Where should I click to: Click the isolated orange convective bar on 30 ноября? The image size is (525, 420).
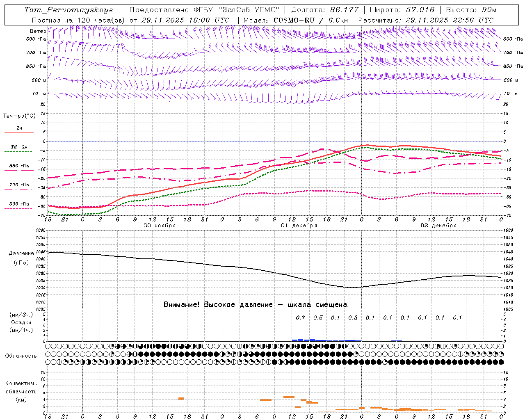181,399
